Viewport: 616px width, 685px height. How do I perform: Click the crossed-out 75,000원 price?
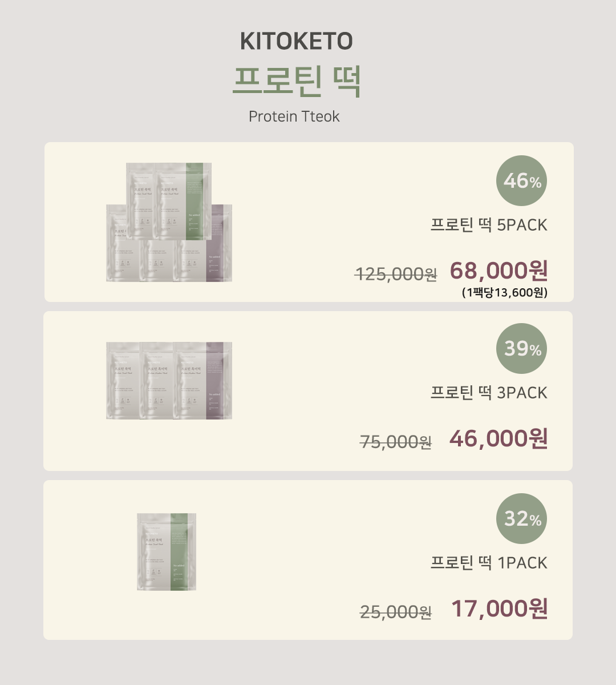396,442
